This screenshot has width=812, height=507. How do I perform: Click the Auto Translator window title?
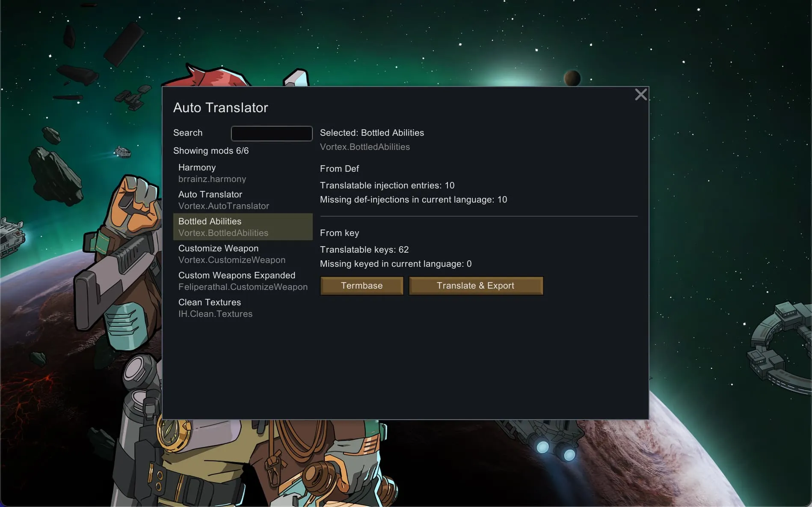click(x=220, y=107)
